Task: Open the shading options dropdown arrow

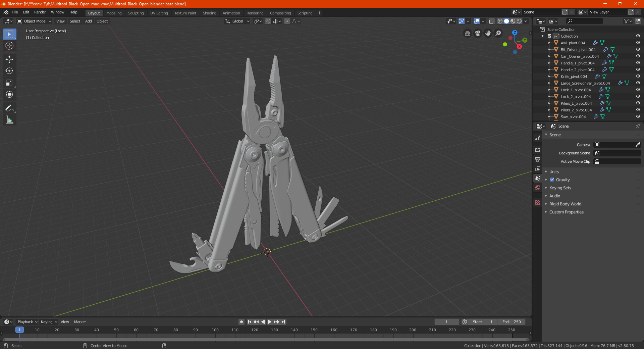Action: point(526,21)
